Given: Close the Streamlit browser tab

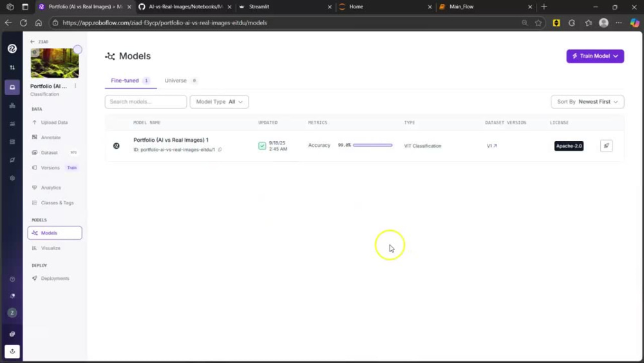Looking at the screenshot, I should coord(329,7).
